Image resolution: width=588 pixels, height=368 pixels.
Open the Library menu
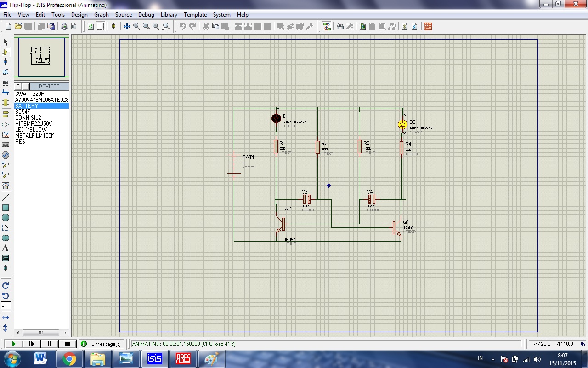click(x=169, y=14)
